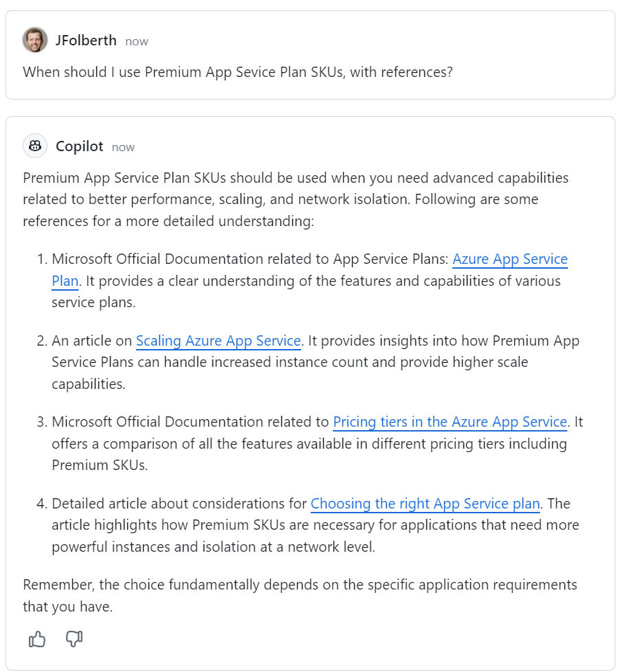Open the Azure App Service Plan link
This screenshot has width=625, height=672.
point(509,260)
